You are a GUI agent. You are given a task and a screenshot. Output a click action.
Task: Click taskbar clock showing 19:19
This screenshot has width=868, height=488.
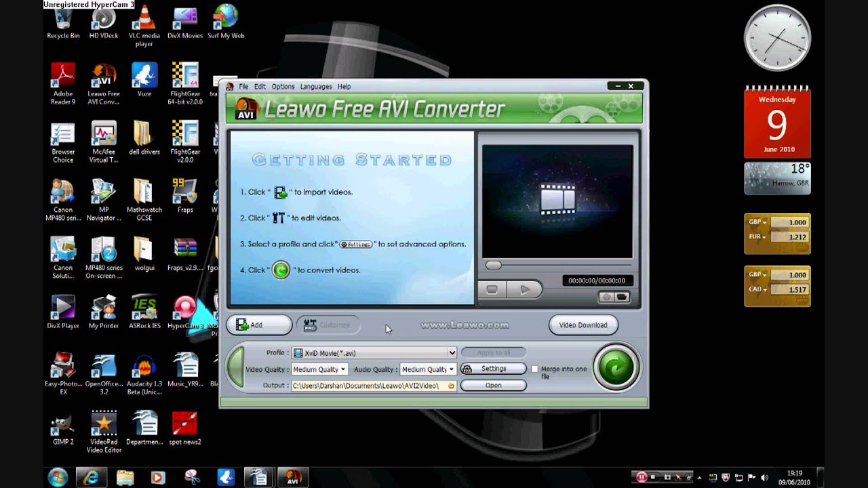pyautogui.click(x=795, y=477)
